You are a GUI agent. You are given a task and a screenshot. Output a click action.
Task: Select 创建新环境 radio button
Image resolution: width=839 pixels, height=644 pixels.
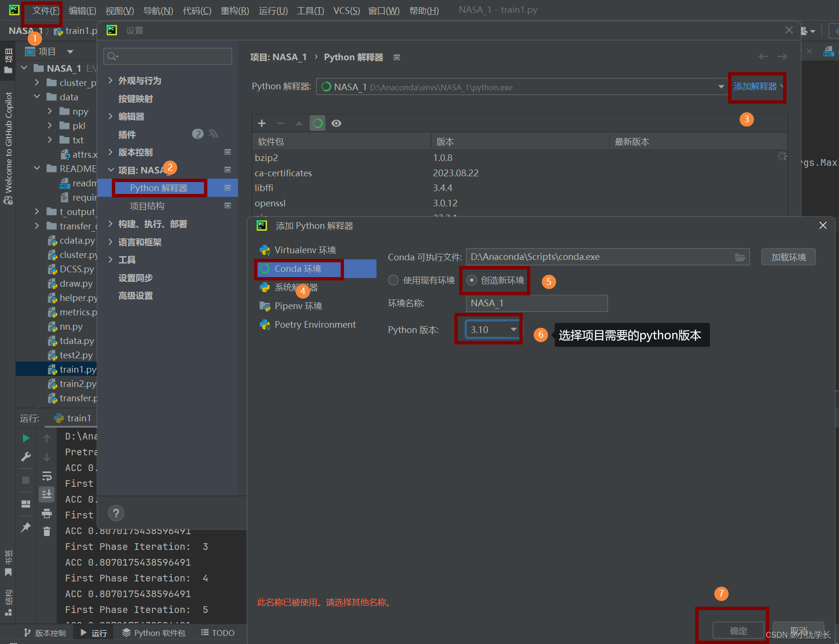[x=472, y=280]
